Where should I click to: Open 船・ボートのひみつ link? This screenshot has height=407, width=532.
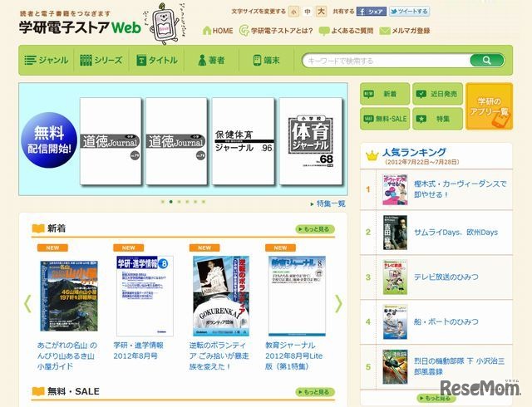coord(446,321)
